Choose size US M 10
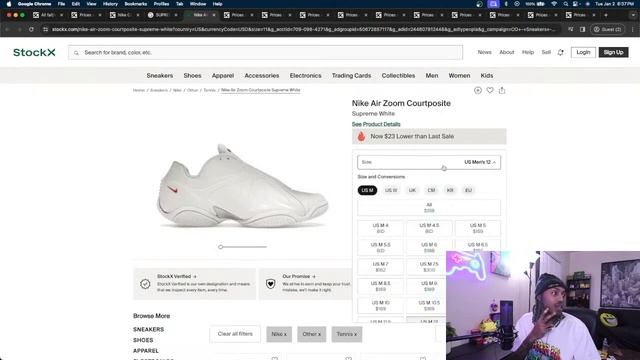Image resolution: width=640 pixels, height=360 pixels. [380, 306]
